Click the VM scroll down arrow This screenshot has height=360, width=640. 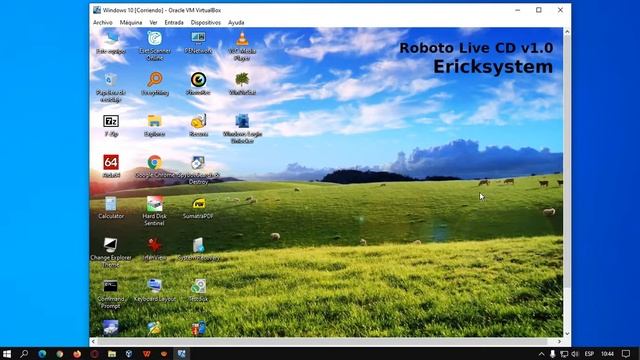click(567, 333)
